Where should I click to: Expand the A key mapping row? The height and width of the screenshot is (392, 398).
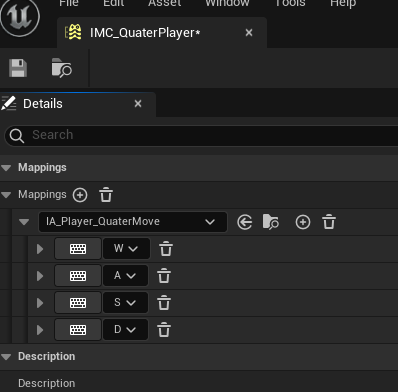(x=40, y=276)
